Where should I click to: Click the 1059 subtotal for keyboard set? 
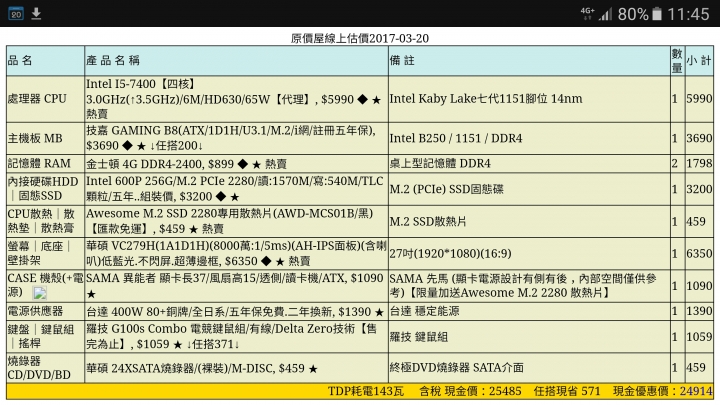[x=699, y=337]
